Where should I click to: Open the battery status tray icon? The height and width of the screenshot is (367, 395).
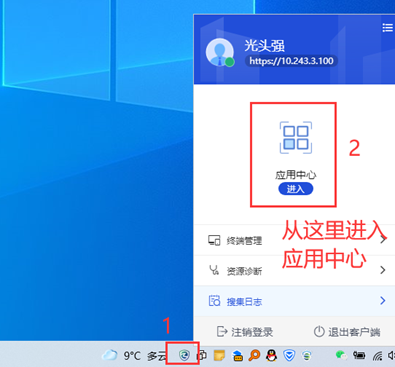359,356
